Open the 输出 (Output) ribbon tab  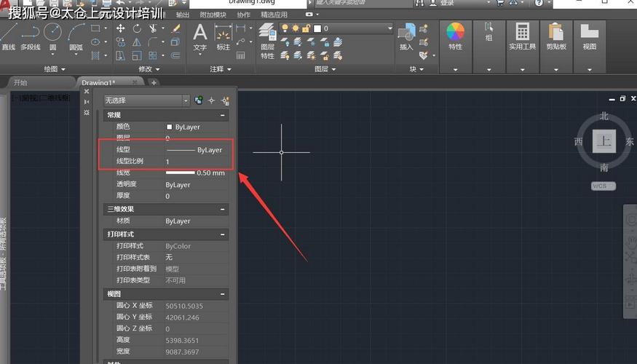(182, 15)
